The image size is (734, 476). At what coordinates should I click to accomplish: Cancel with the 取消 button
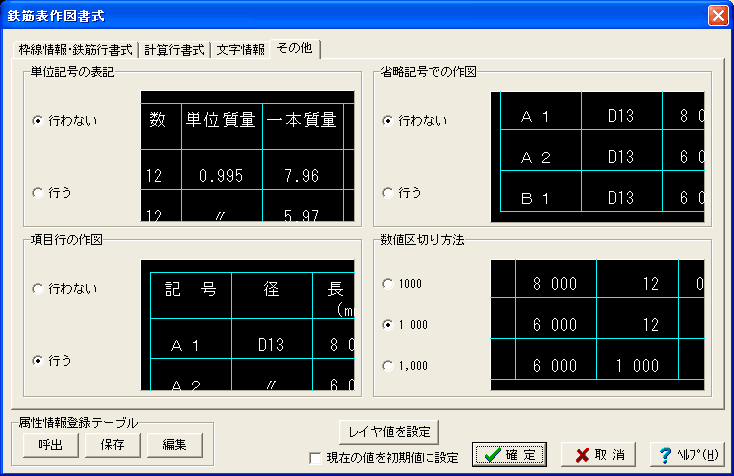pos(598,454)
